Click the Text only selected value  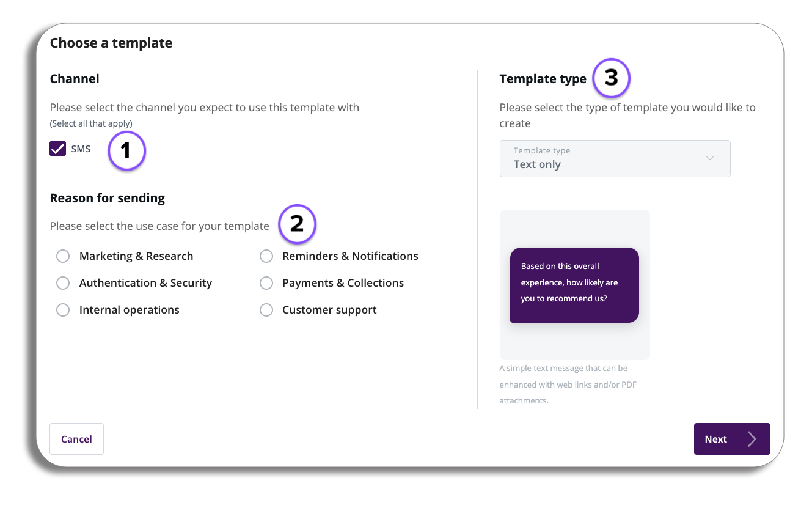pyautogui.click(x=537, y=164)
